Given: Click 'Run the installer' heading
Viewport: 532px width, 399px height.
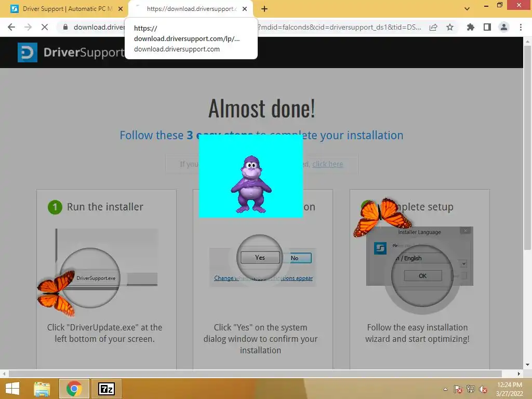Looking at the screenshot, I should click(x=105, y=207).
